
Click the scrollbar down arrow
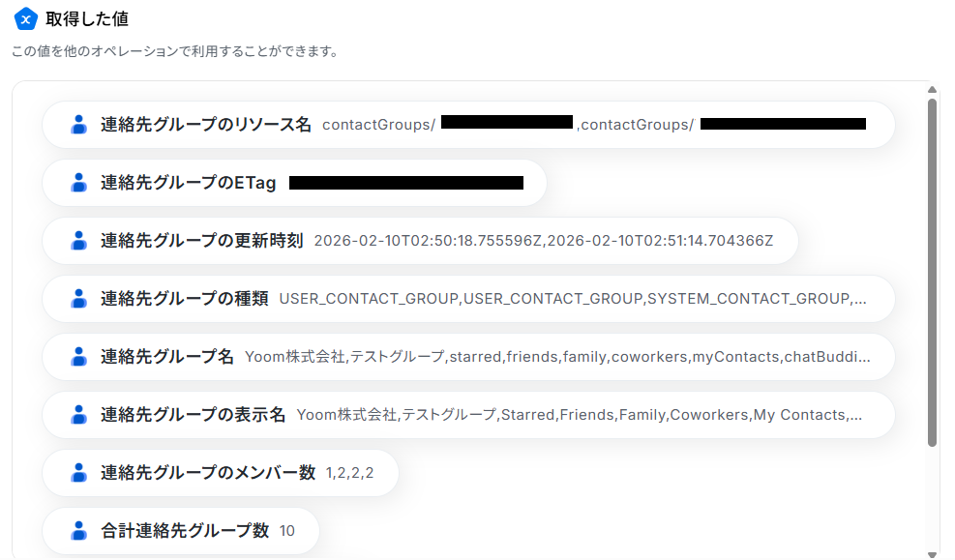coord(933,553)
